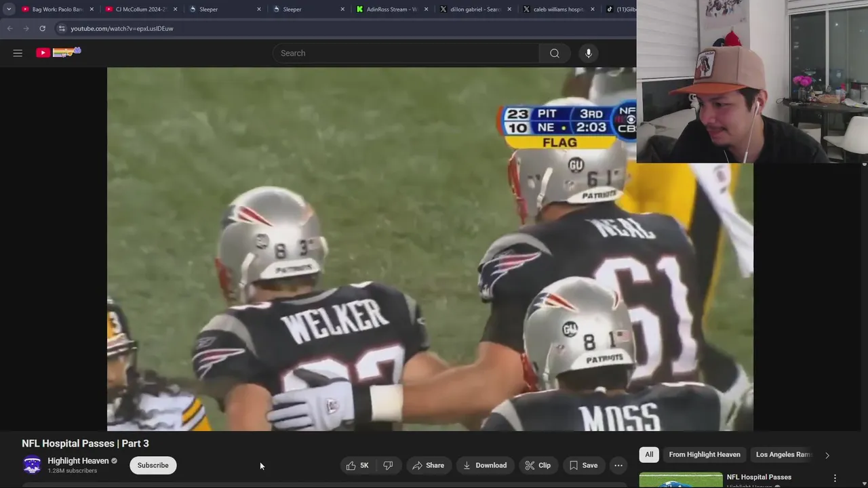Go to YouTube home via logo

tap(58, 52)
